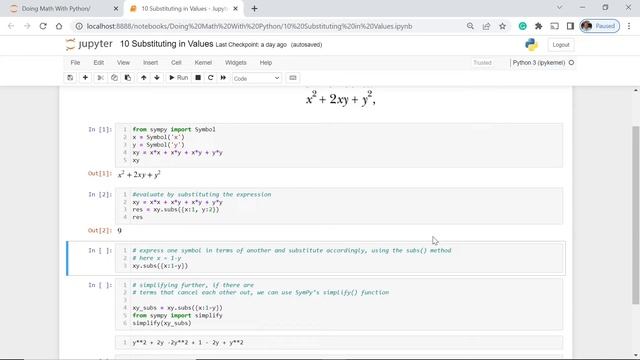
Task: Click inside code cell In [2] with subs
Action: [x=339, y=206]
